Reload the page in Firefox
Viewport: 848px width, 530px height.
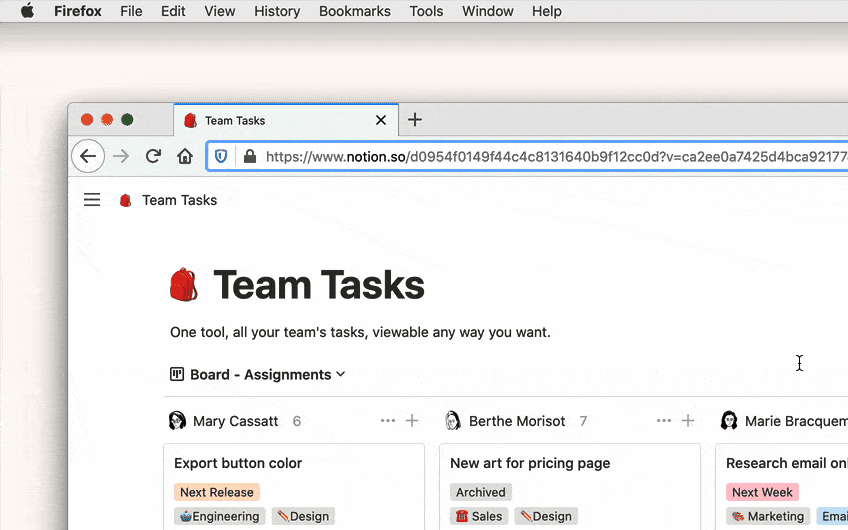point(153,156)
